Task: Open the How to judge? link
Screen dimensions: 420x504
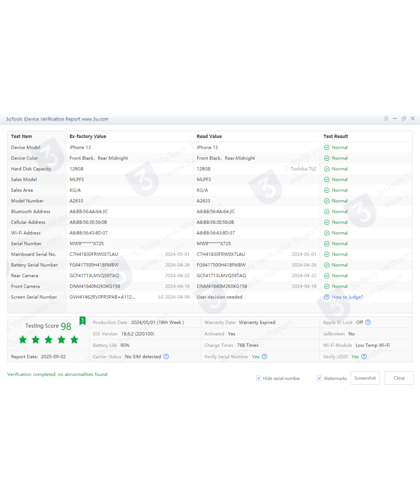Action: [x=347, y=297]
